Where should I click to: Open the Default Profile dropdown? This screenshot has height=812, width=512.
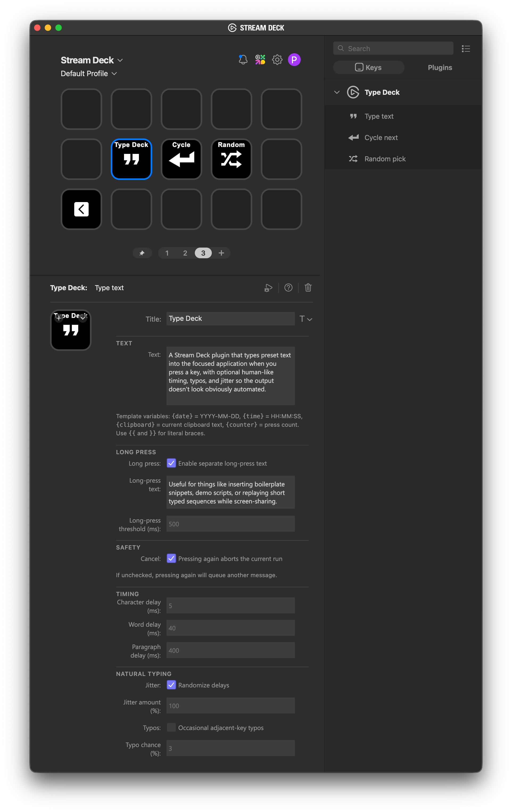click(89, 73)
